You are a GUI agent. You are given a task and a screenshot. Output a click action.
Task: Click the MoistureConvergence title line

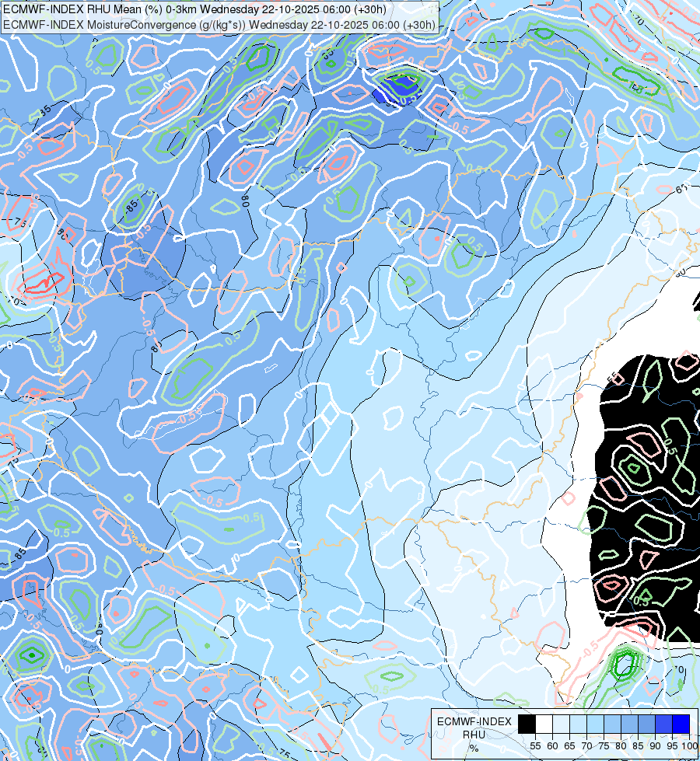219,25
